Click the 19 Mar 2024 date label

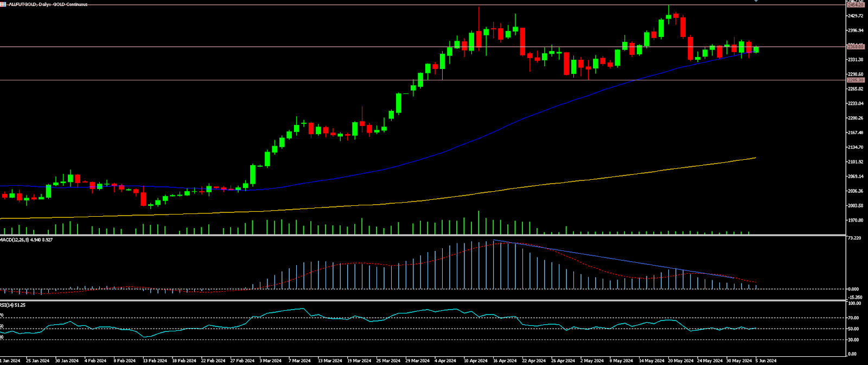[x=359, y=361]
